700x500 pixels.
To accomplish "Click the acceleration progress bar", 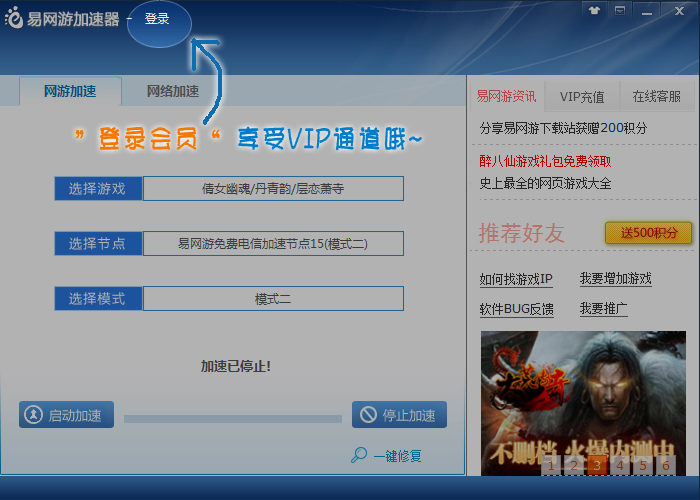I will point(232,418).
